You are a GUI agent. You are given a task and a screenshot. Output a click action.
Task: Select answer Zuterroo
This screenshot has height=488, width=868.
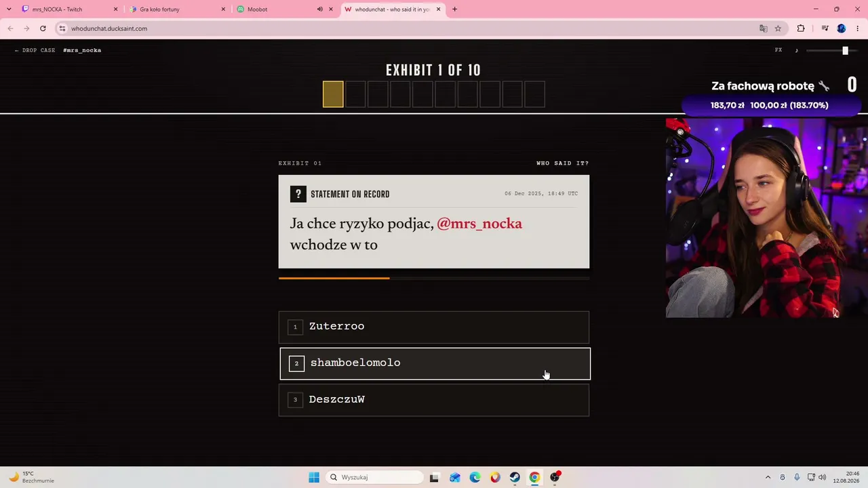click(x=434, y=327)
